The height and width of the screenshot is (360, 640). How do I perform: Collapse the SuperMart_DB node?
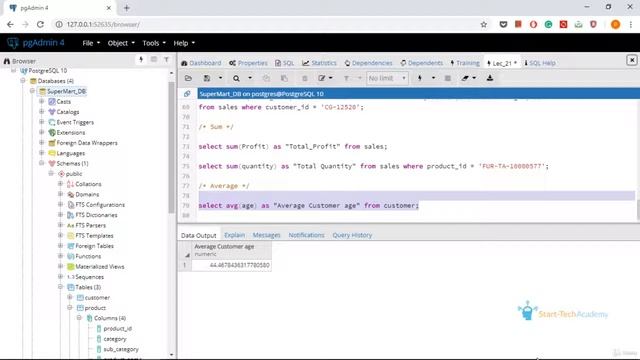pos(32,91)
